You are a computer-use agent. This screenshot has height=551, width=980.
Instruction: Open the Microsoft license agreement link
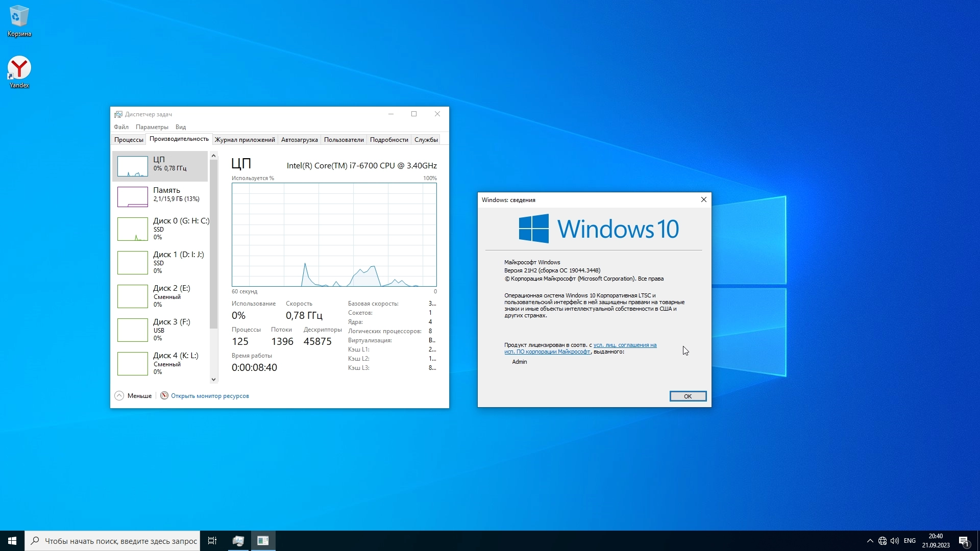[625, 345]
